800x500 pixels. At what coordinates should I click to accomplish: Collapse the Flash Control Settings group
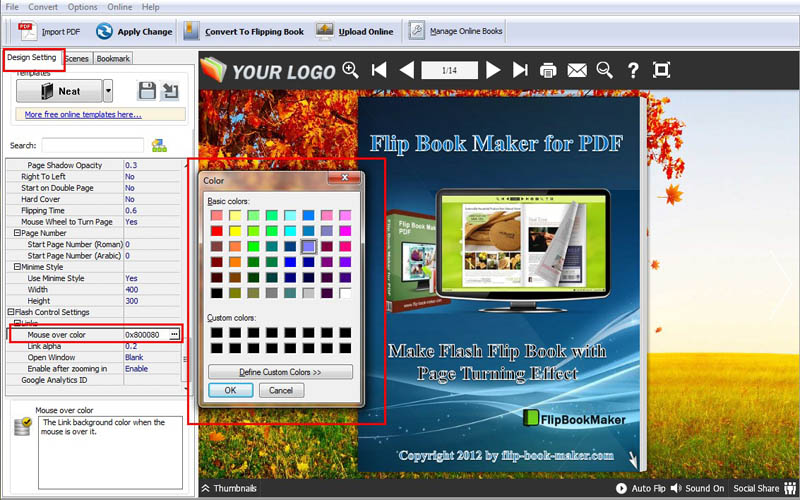pyautogui.click(x=10, y=312)
